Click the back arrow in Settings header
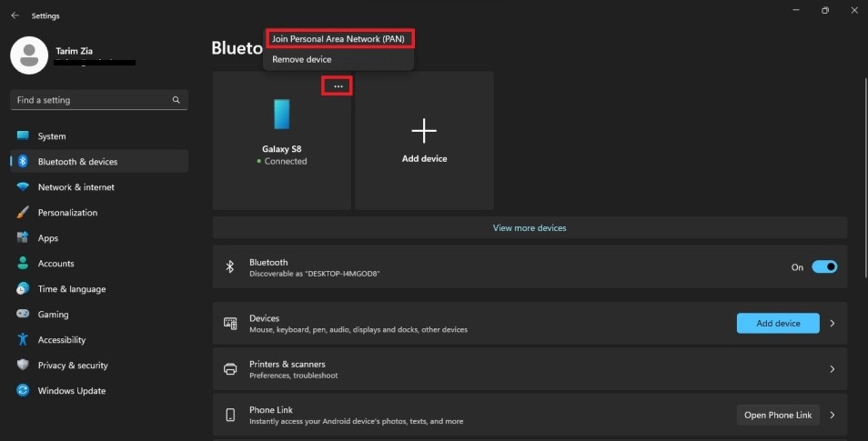This screenshot has height=441, width=868. (x=15, y=15)
